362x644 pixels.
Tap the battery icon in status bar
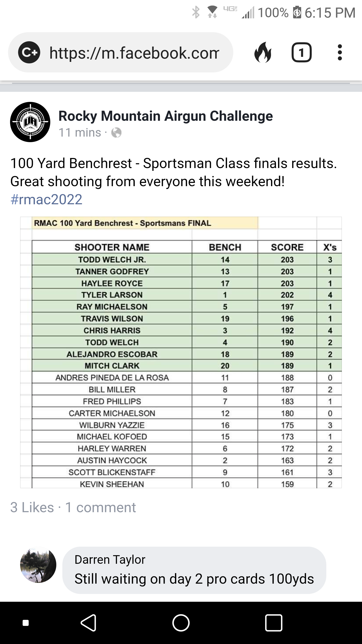click(x=297, y=13)
